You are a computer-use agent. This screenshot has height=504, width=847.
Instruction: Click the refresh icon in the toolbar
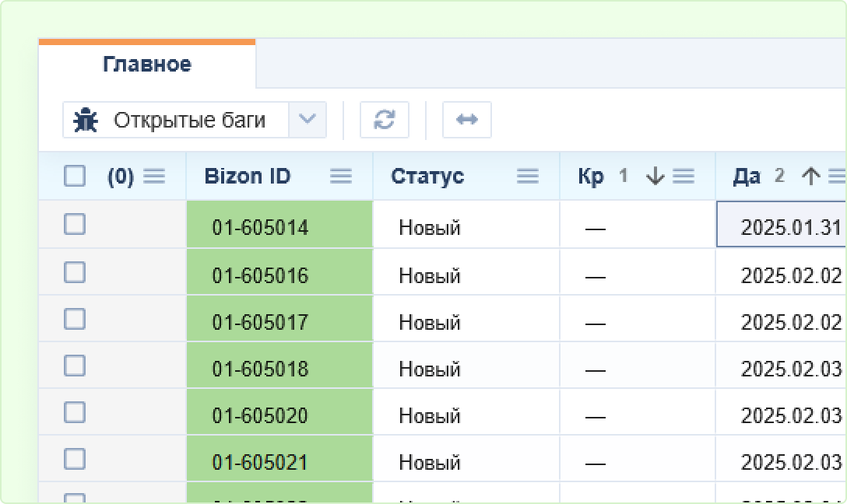pyautogui.click(x=385, y=120)
